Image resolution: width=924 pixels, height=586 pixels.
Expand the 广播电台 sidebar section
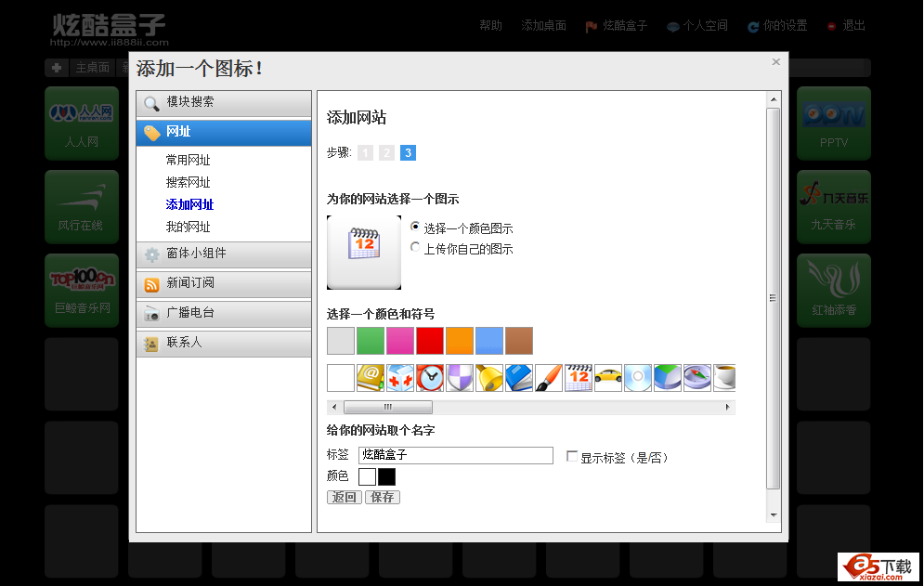(224, 314)
